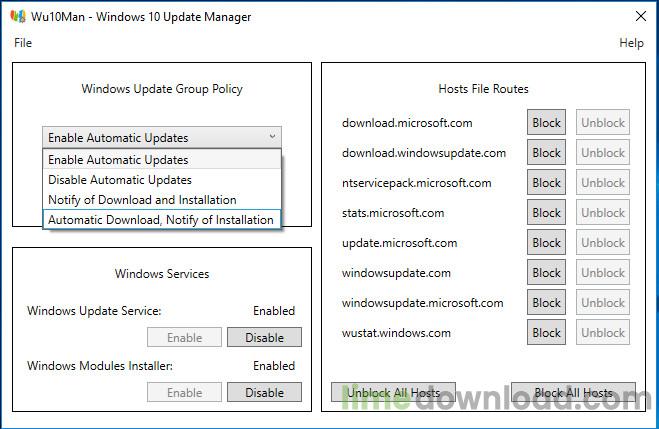Image resolution: width=659 pixels, height=429 pixels.
Task: Block download.microsoft.com host
Action: 546,123
